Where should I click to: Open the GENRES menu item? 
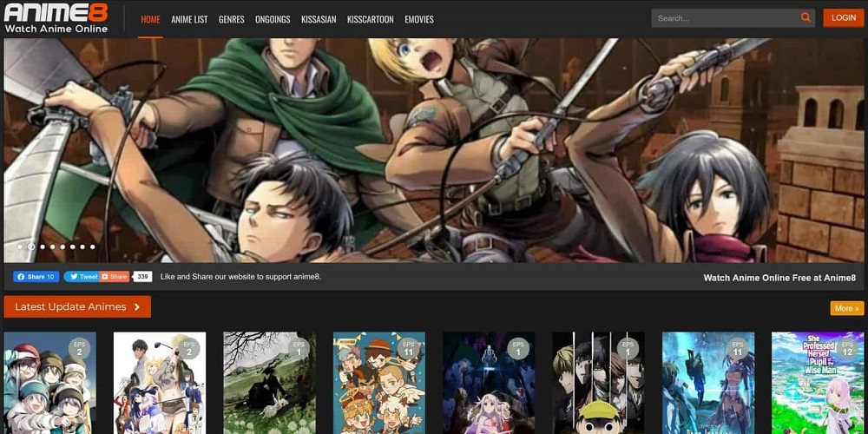click(232, 19)
